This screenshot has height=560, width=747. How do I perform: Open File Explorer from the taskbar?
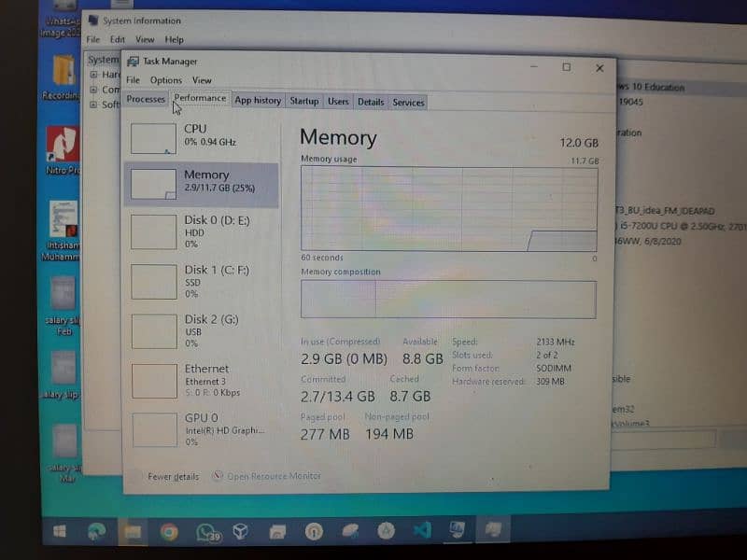click(133, 531)
